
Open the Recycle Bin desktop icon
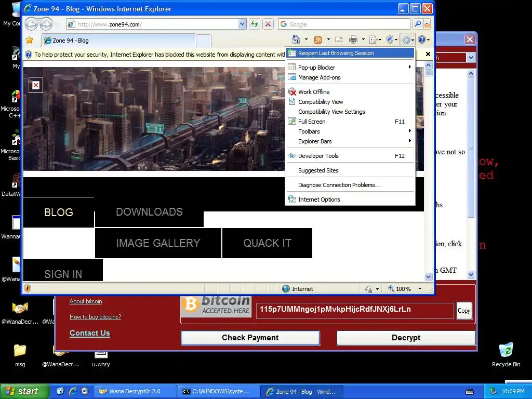click(x=506, y=354)
